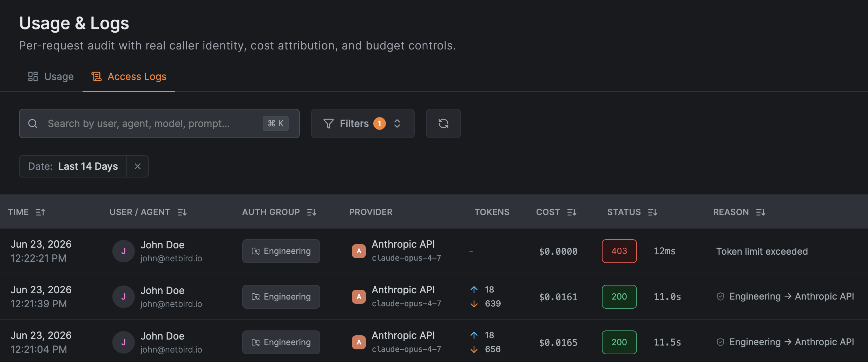The image size is (868, 362).
Task: Click Engineering badge in 12:21:04 PM row
Action: click(281, 342)
